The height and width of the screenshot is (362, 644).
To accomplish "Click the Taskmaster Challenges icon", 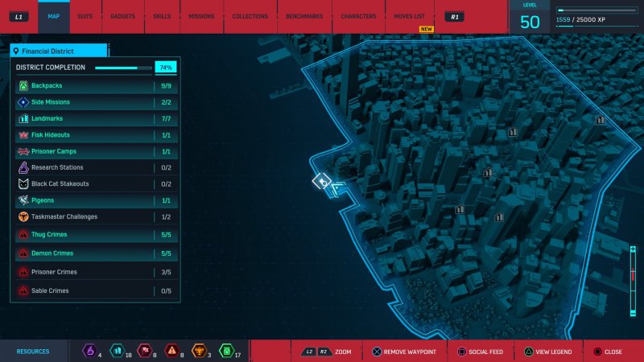I will tap(23, 217).
